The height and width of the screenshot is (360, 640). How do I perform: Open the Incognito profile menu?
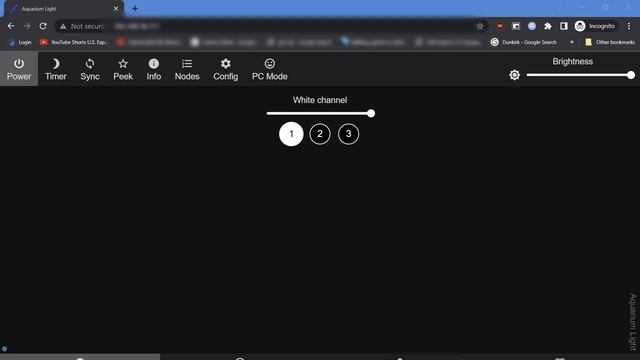[595, 26]
